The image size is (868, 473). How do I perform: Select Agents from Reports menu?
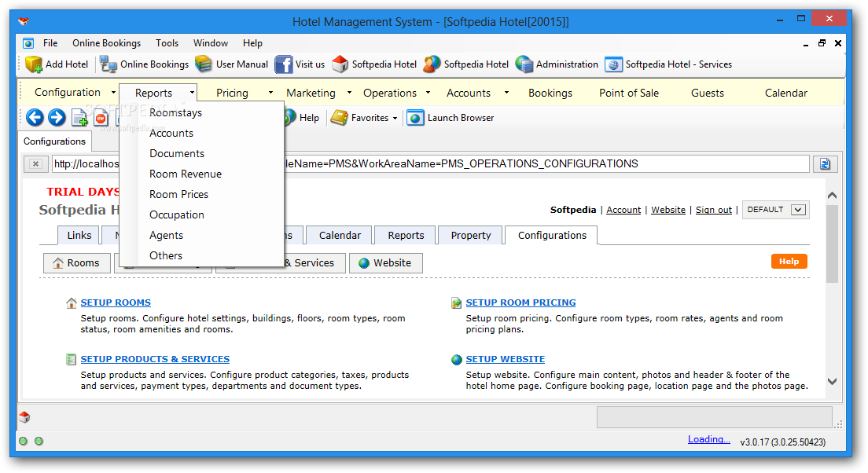(x=166, y=235)
